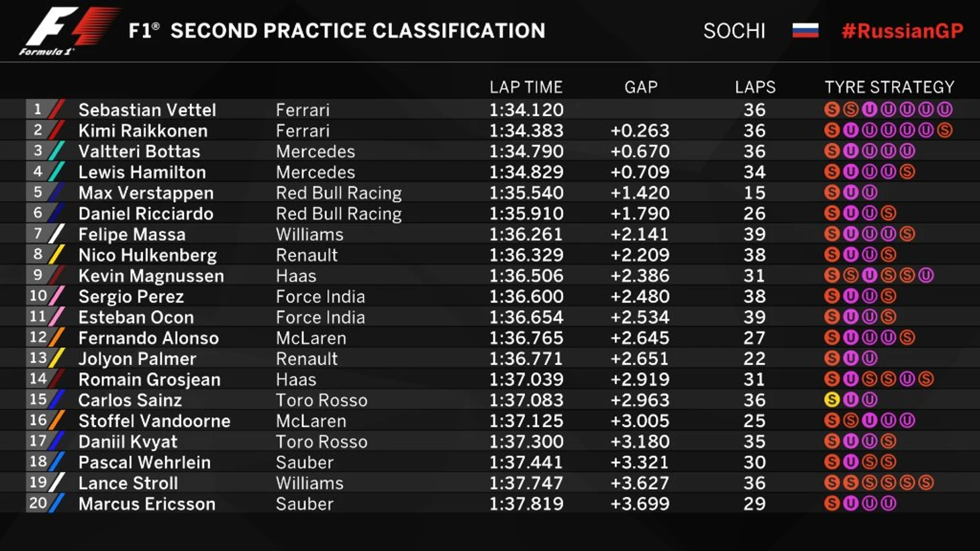980x551 pixels.
Task: Click the SOCHI location label
Action: tap(734, 31)
